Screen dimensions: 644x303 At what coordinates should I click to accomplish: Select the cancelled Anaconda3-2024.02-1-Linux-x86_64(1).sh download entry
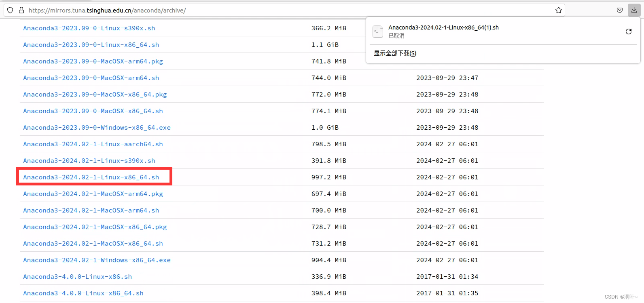pos(503,32)
